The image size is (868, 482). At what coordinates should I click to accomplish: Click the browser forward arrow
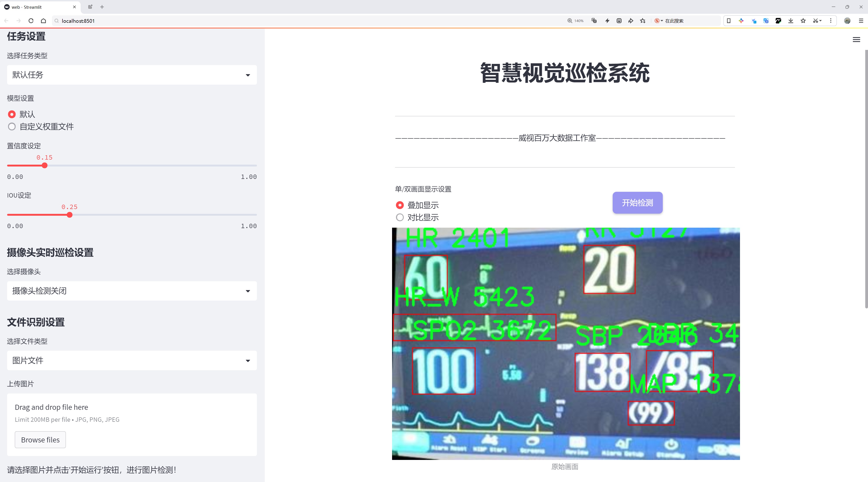[x=19, y=21]
